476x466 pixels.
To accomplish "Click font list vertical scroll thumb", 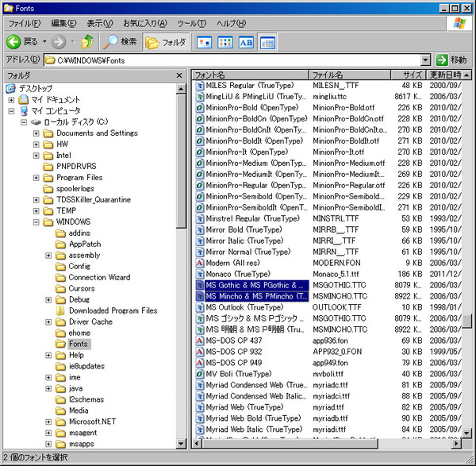I will [467, 321].
